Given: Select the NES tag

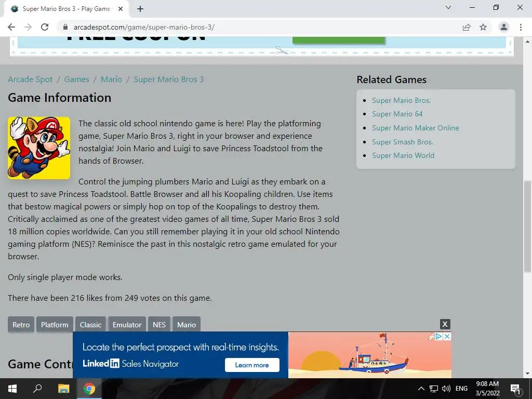Looking at the screenshot, I should tap(159, 325).
